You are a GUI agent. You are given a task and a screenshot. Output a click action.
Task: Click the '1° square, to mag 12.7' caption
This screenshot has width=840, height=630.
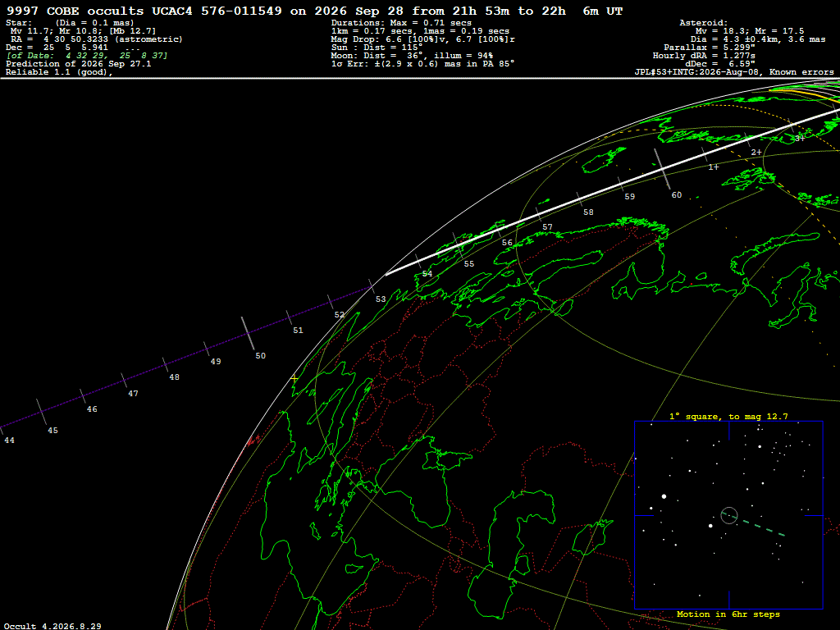pos(728,416)
